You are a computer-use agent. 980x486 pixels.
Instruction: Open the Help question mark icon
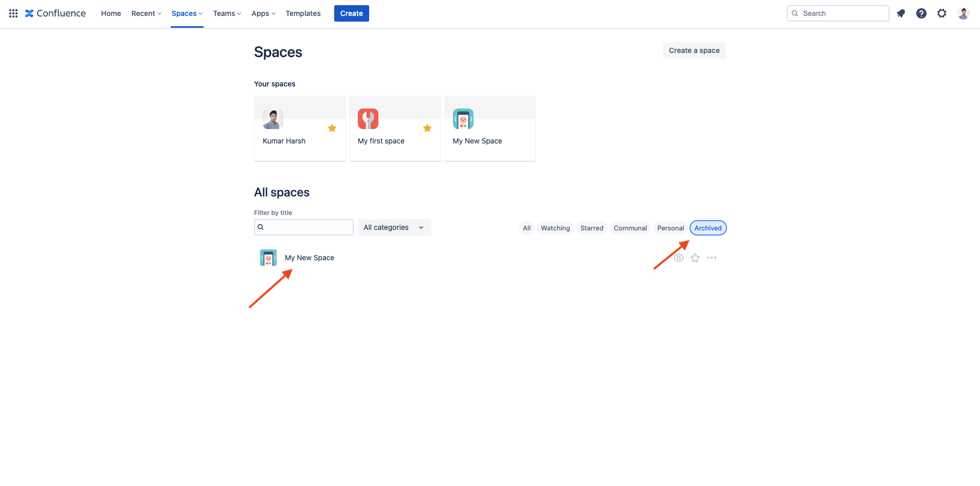coord(921,13)
